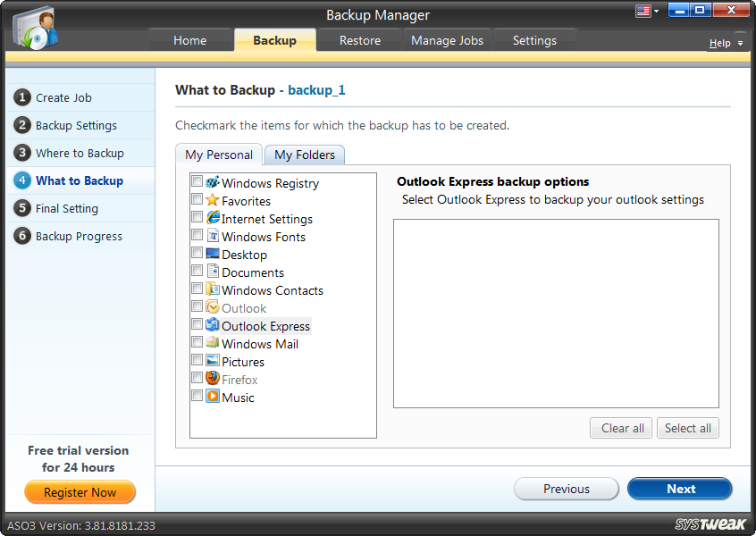756x536 pixels.
Task: Select the Outlook Express icon
Action: point(213,326)
